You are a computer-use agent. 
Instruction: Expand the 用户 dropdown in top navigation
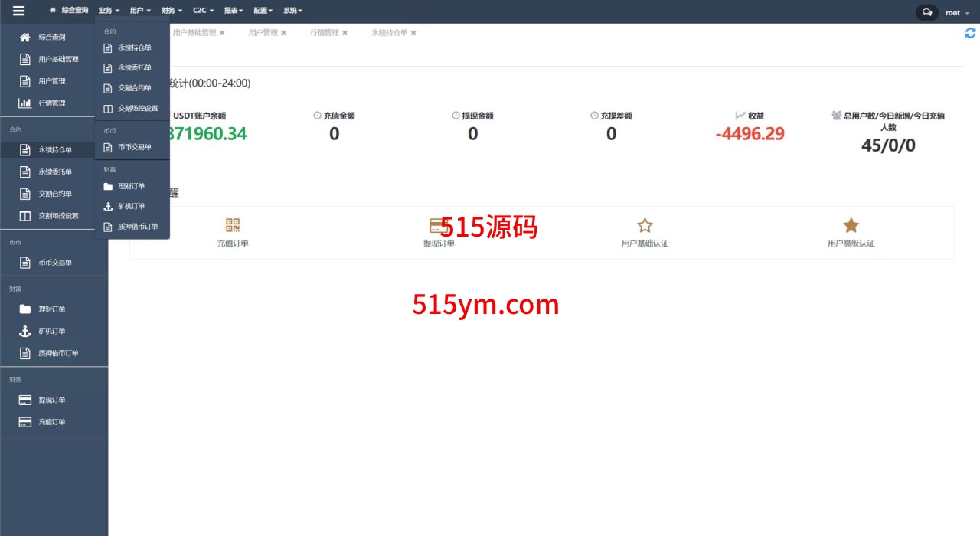click(x=140, y=11)
